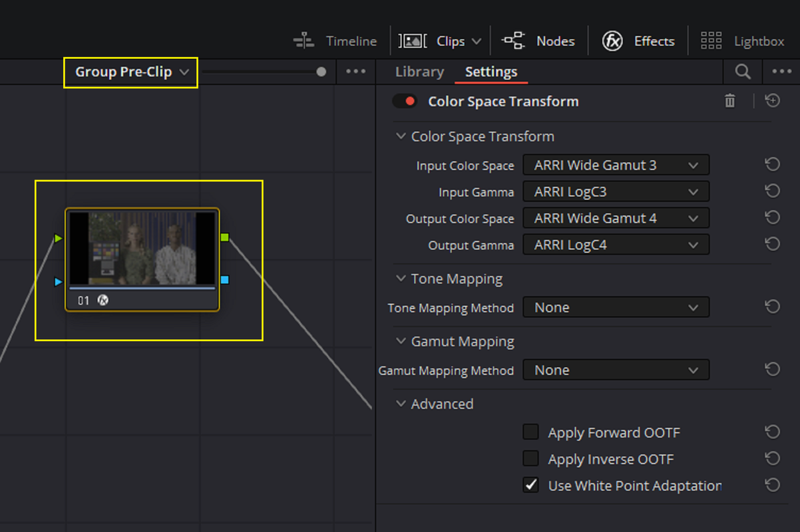Viewport: 800px width, 532px height.
Task: Click the fx badge on node 01
Action: 103,301
